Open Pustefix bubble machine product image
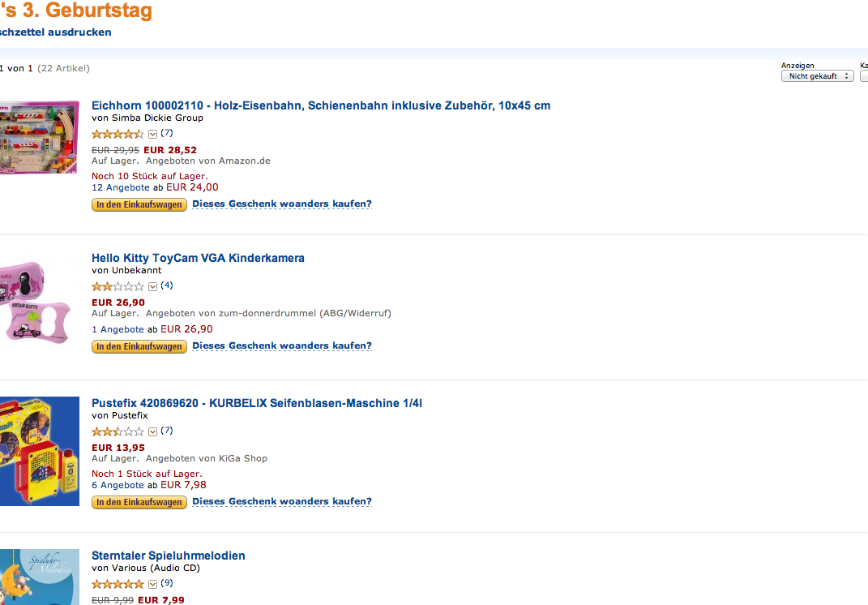This screenshot has width=868, height=605. 39,451
